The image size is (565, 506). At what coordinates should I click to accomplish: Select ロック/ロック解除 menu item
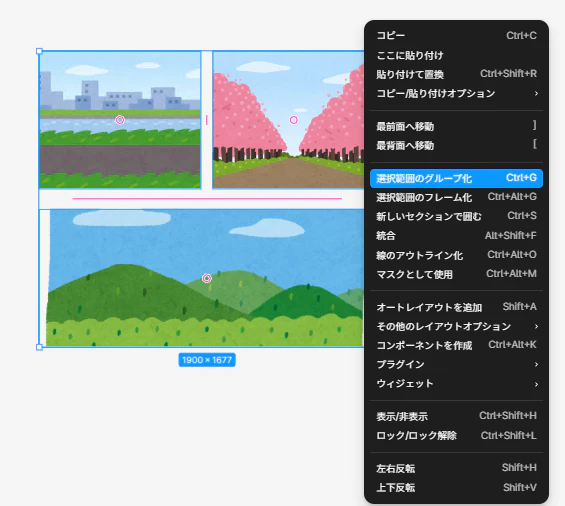coord(456,435)
